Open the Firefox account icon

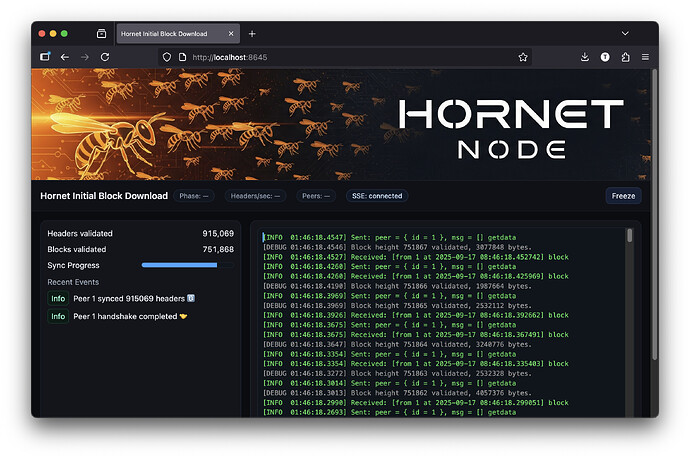pyautogui.click(x=605, y=58)
